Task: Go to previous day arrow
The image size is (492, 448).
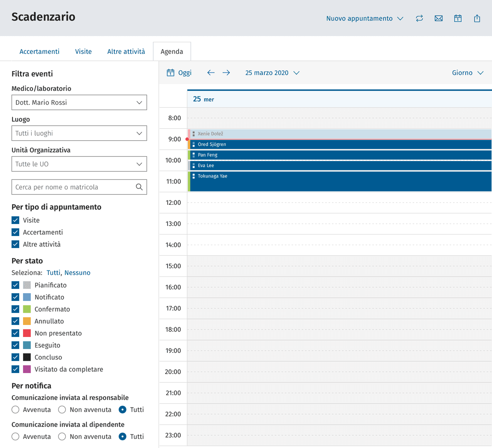Action: [x=211, y=73]
